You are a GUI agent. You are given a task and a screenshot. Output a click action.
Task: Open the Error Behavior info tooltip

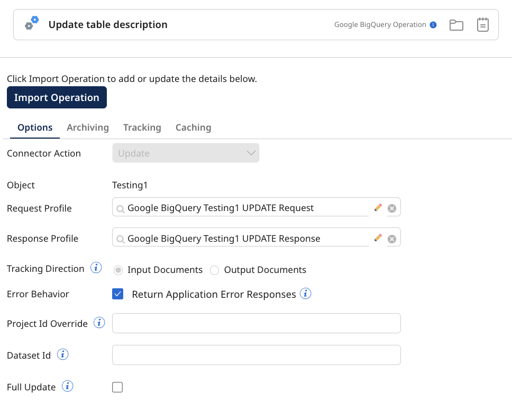click(305, 294)
